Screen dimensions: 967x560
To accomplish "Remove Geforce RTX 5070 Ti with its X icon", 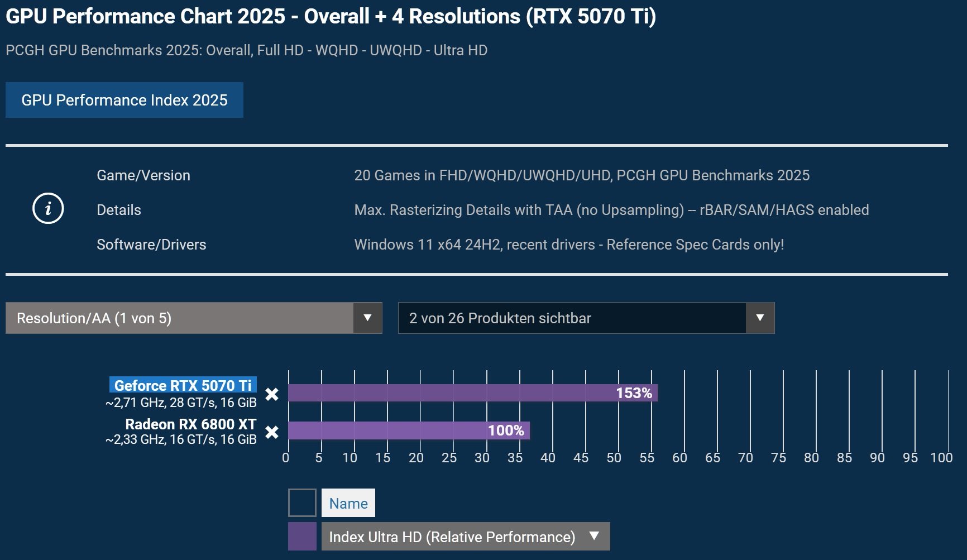I will pos(272,394).
